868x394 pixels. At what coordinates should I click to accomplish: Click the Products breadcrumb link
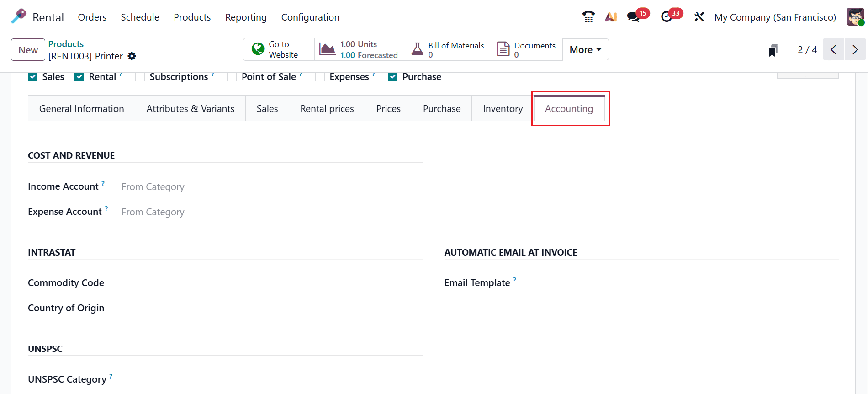66,44
